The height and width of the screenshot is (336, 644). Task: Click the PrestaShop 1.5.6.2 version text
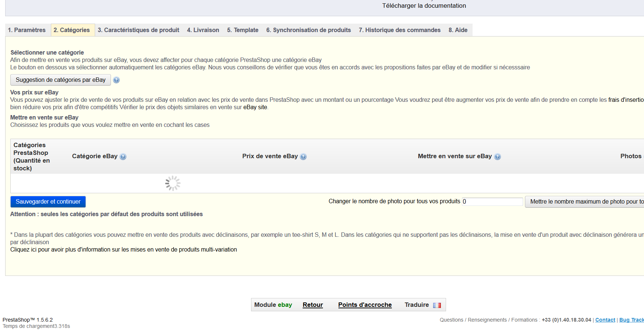pyautogui.click(x=28, y=320)
